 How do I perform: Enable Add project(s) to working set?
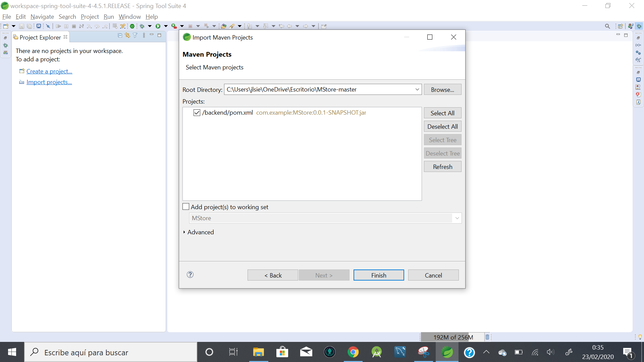(x=186, y=207)
